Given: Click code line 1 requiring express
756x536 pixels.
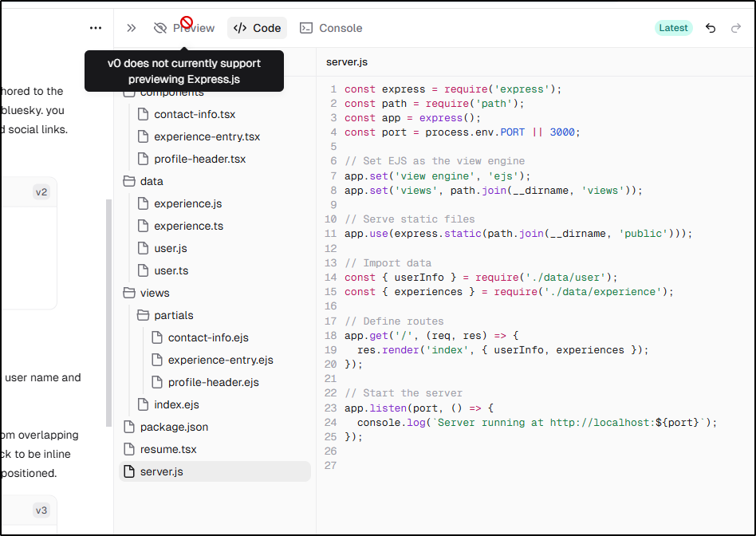Looking at the screenshot, I should tap(453, 89).
